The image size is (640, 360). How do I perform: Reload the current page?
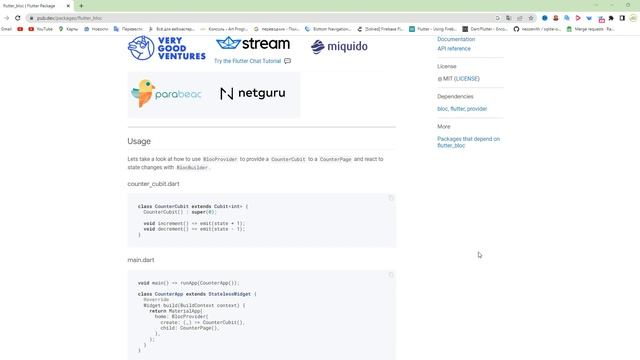(x=18, y=18)
